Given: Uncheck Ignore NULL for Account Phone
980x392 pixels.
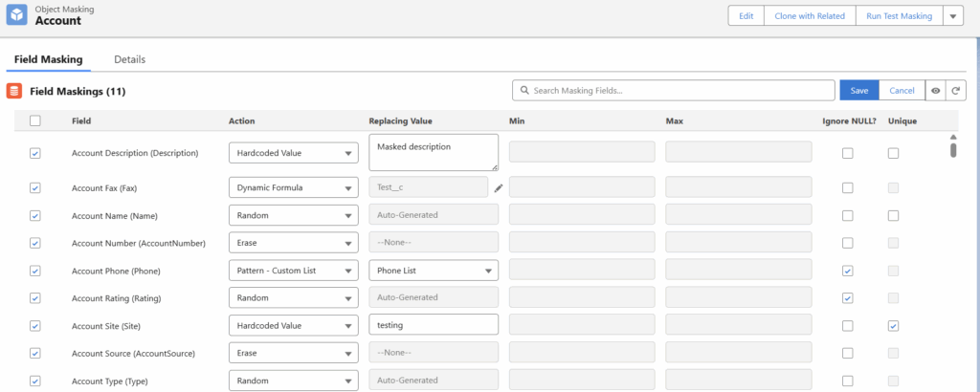Looking at the screenshot, I should coord(847,272).
